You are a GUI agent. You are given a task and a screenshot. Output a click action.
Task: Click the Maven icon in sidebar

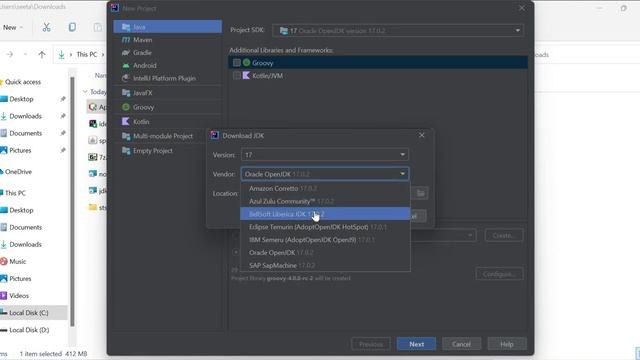click(x=126, y=40)
